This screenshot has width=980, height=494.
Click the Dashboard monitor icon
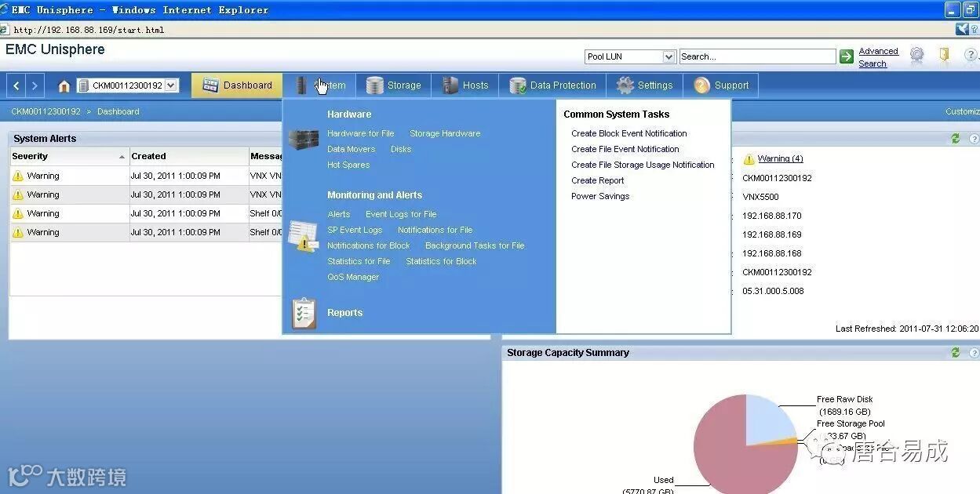point(210,85)
